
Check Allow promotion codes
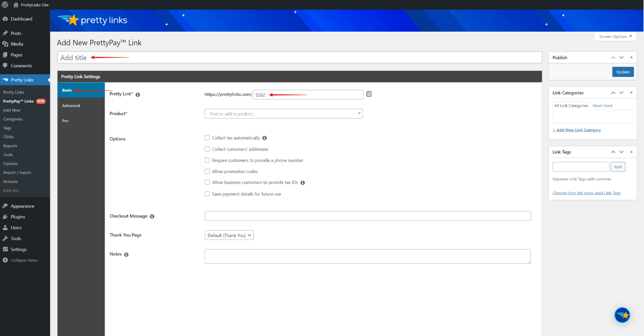207,171
